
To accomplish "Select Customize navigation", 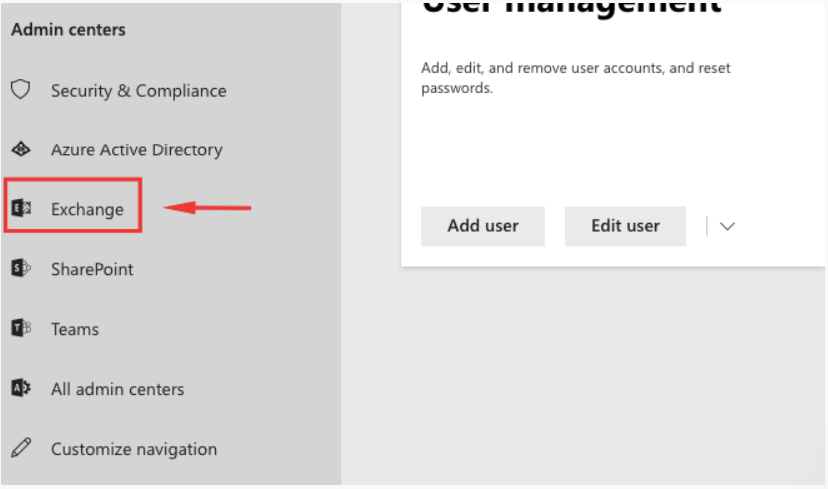I will [x=134, y=449].
